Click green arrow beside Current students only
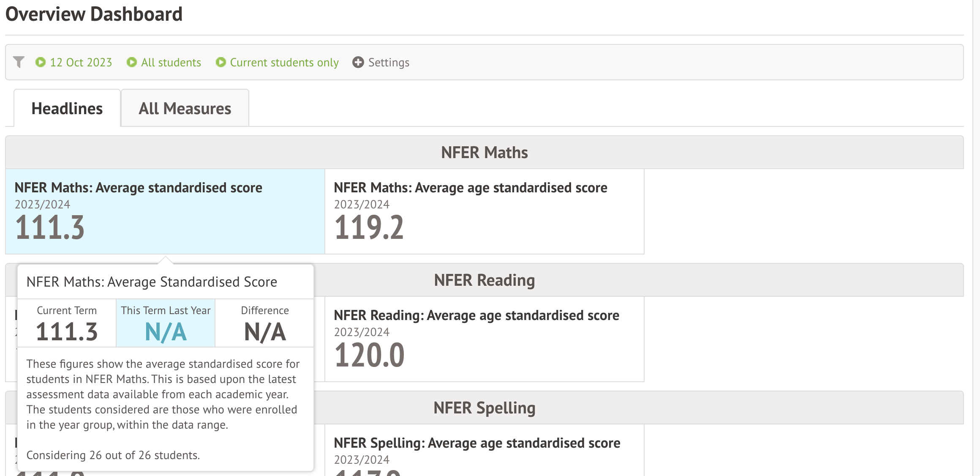980x476 pixels. [220, 62]
